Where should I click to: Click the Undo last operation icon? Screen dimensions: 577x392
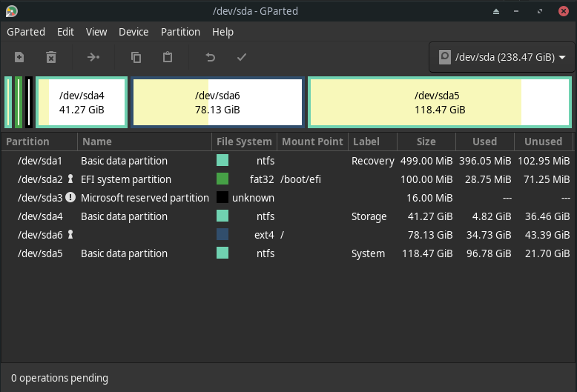tap(210, 57)
